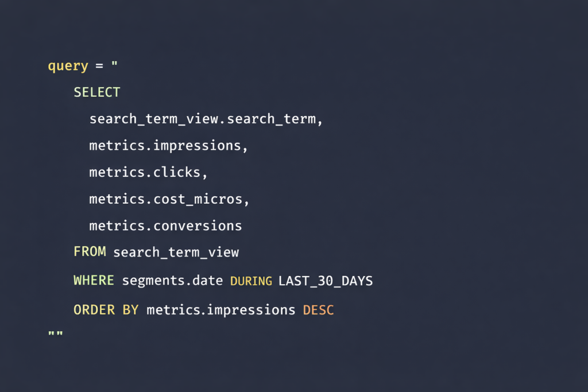Click the SELECT keyword

pos(96,92)
